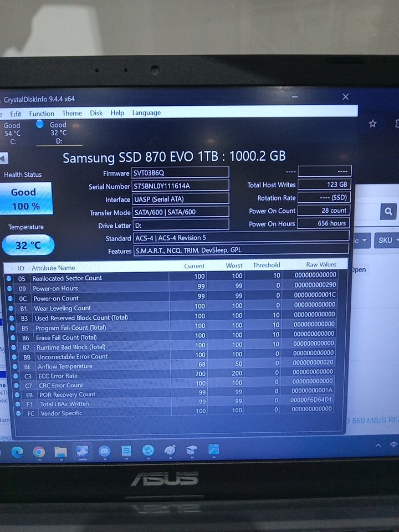Select the Erase Fail Count (Total) row
This screenshot has height=532, width=399.
click(x=174, y=335)
